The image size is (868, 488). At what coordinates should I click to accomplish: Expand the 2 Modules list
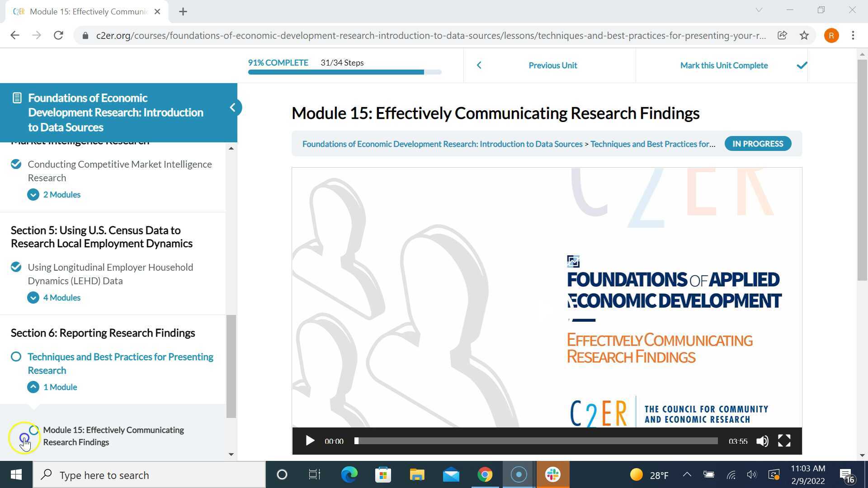click(x=33, y=194)
